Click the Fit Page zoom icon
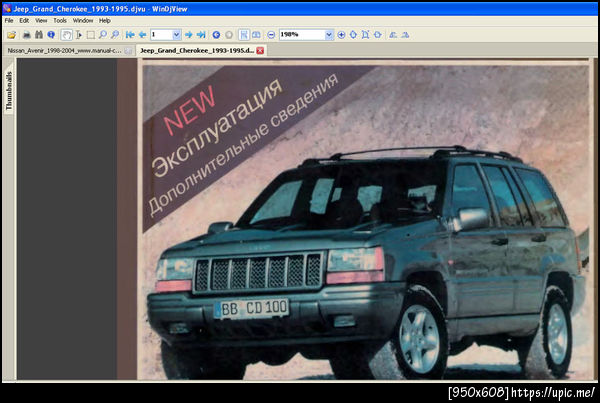This screenshot has width=600, height=403. 365,35
